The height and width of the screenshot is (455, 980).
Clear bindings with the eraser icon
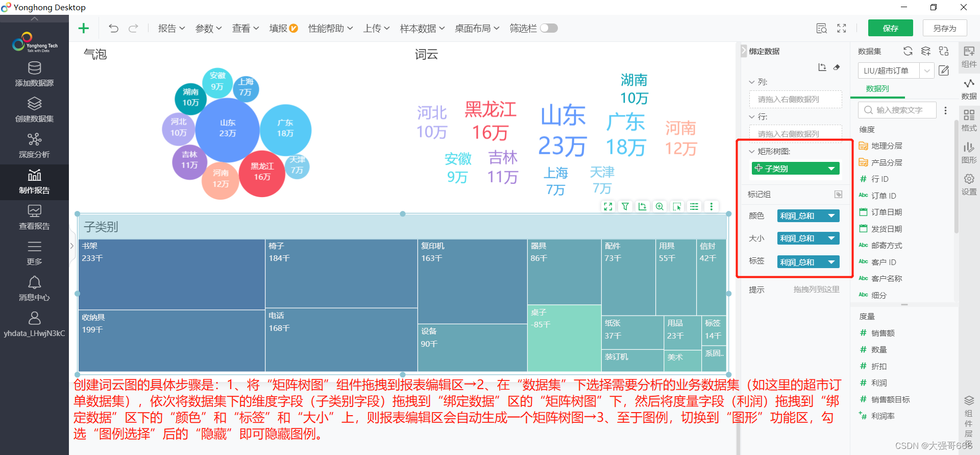(837, 67)
